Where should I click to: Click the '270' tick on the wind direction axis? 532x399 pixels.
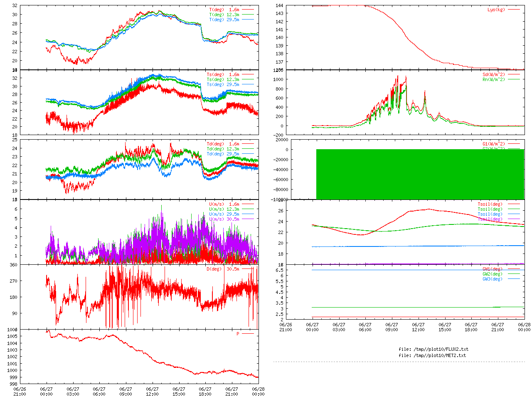click(13, 281)
